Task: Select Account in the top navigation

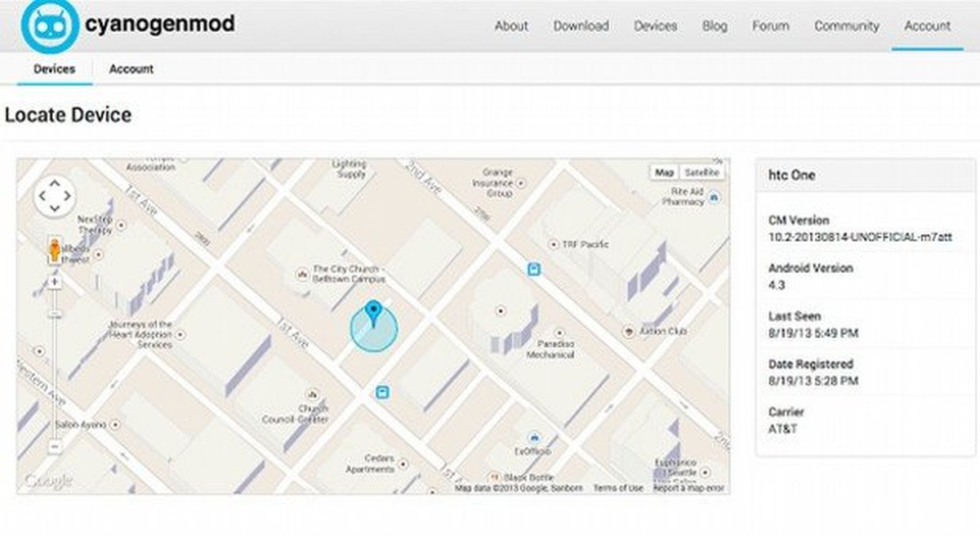Action: 927,25
